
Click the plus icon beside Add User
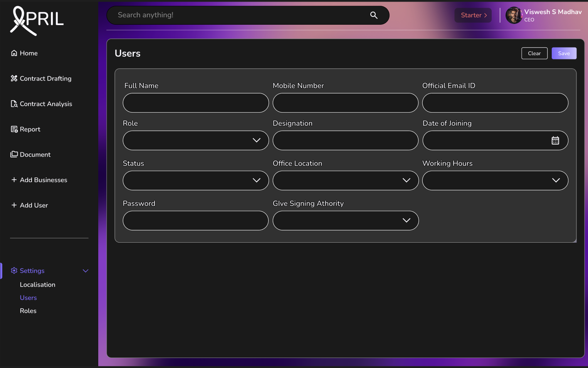[x=14, y=205]
